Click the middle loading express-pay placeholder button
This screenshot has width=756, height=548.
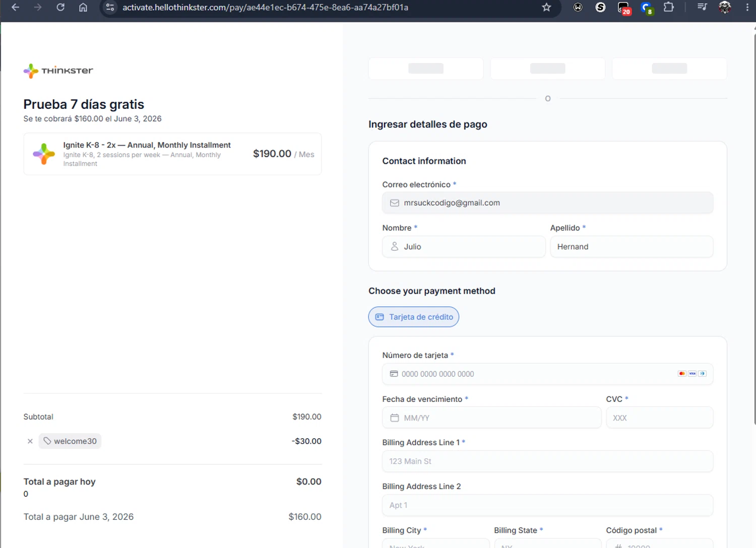[548, 68]
